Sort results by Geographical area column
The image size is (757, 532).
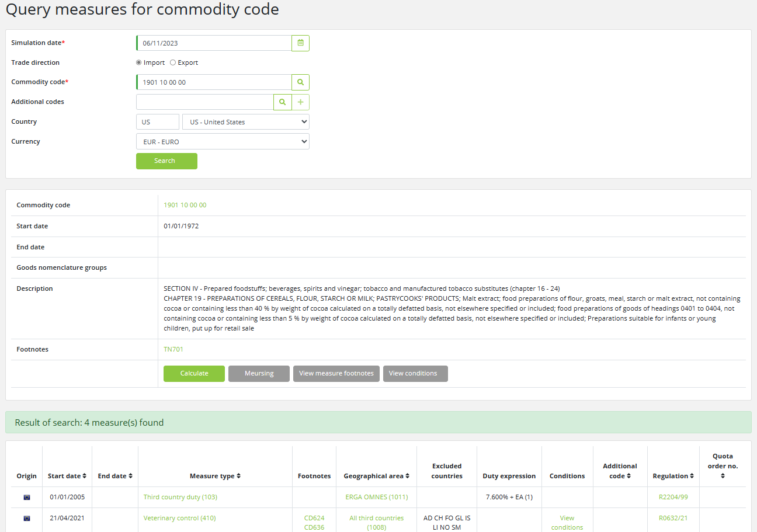(376, 476)
